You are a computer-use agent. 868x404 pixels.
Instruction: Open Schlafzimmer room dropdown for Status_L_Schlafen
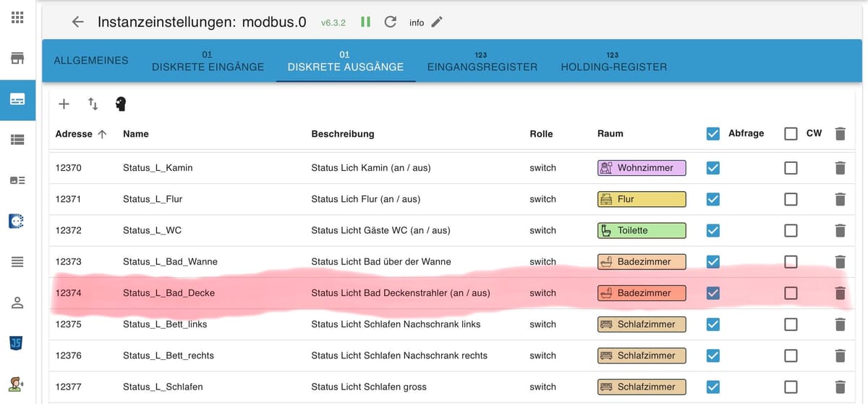(x=642, y=387)
